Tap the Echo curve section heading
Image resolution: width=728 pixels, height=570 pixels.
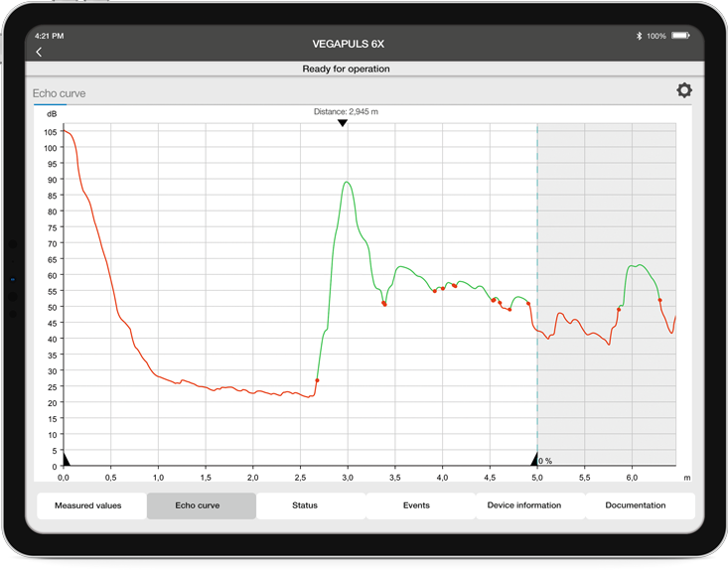click(x=60, y=93)
